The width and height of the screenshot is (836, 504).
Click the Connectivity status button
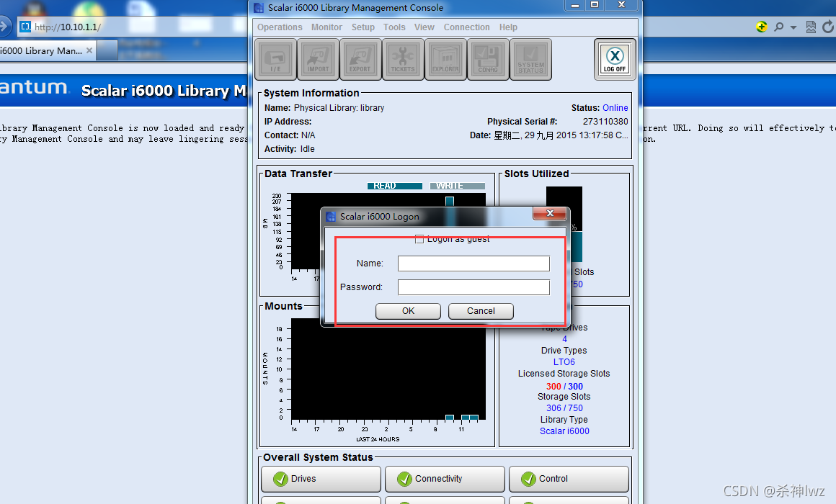[x=445, y=479]
